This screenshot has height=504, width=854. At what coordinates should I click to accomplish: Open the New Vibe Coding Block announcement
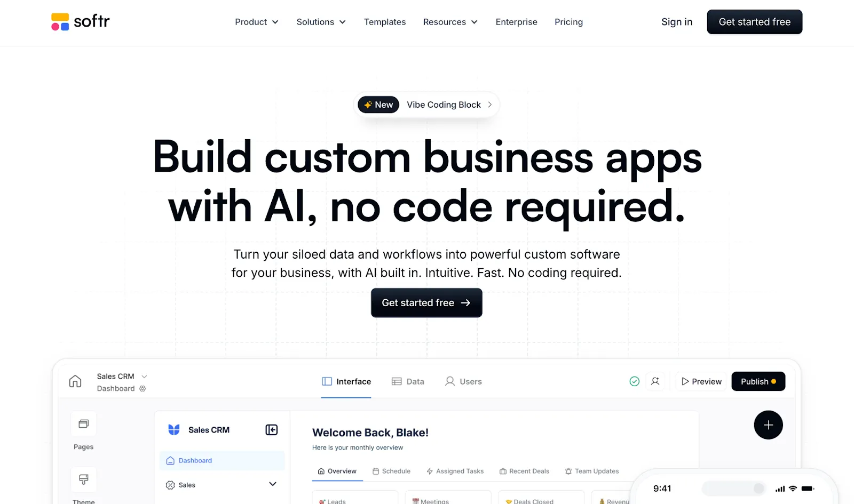(426, 105)
